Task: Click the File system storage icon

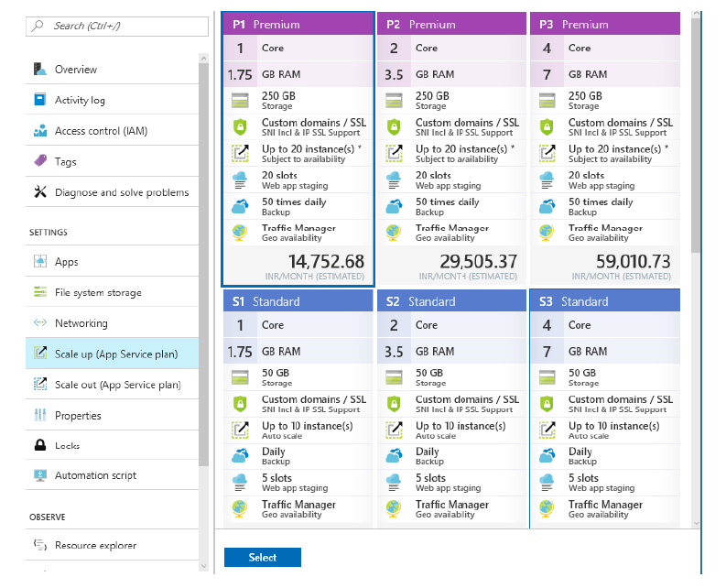Action: 39,292
